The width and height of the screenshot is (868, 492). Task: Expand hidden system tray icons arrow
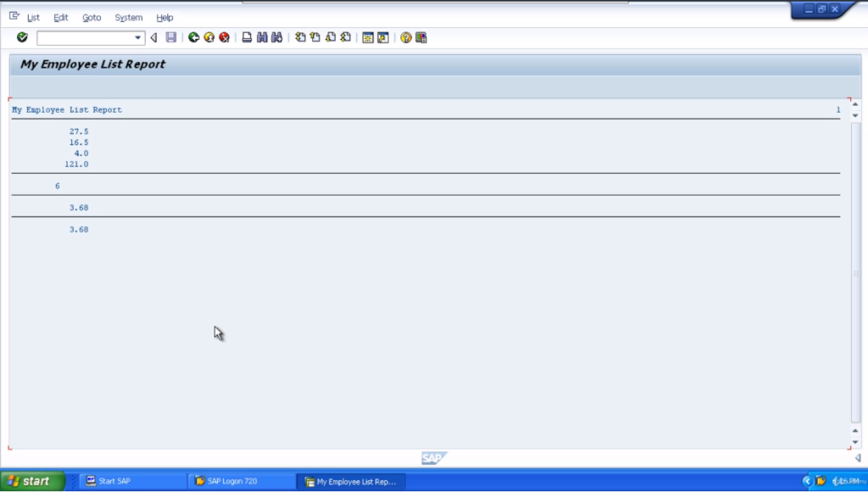[807, 481]
